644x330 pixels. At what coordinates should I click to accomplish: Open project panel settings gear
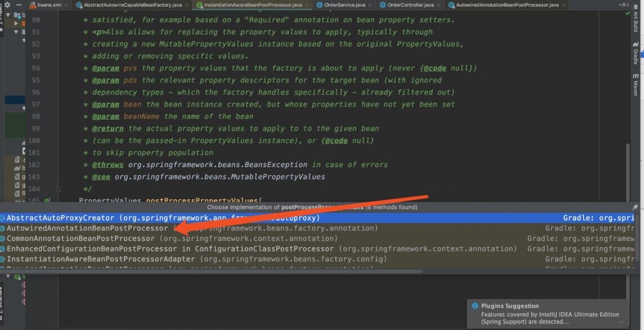pyautogui.click(x=7, y=5)
